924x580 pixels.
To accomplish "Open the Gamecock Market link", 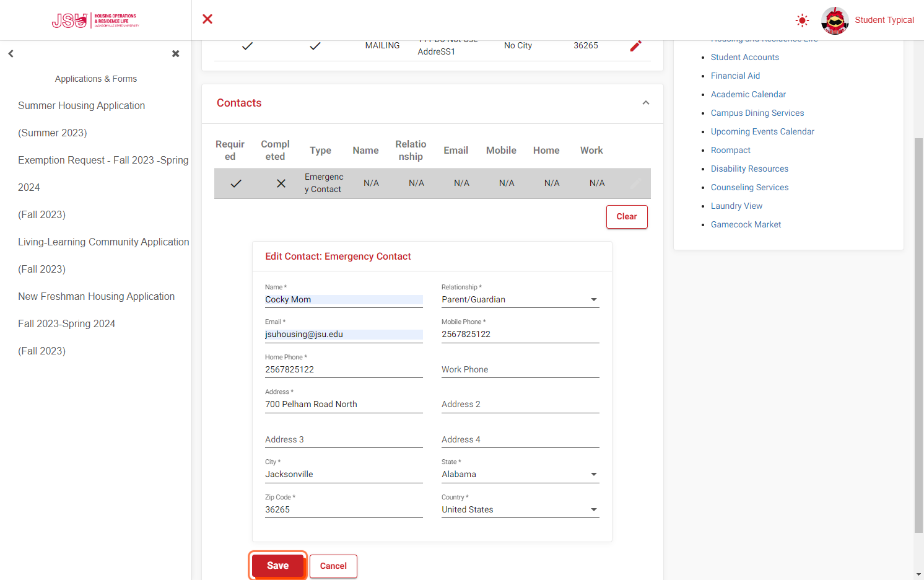I will pyautogui.click(x=746, y=225).
